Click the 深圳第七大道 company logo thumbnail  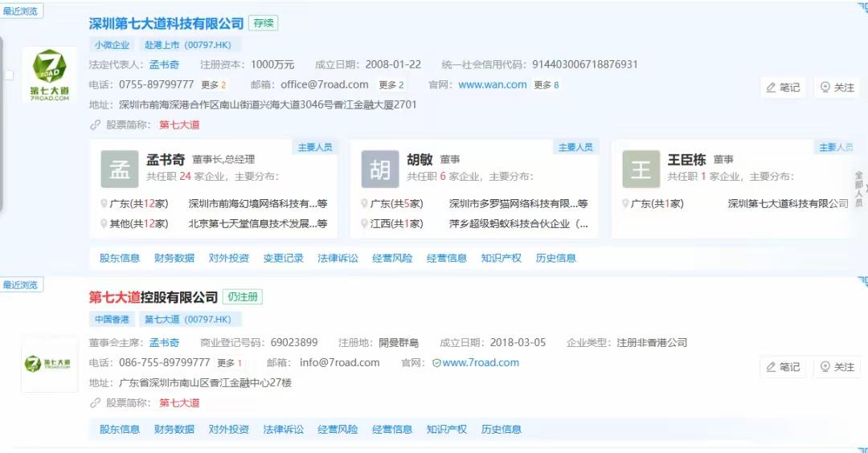tap(49, 75)
